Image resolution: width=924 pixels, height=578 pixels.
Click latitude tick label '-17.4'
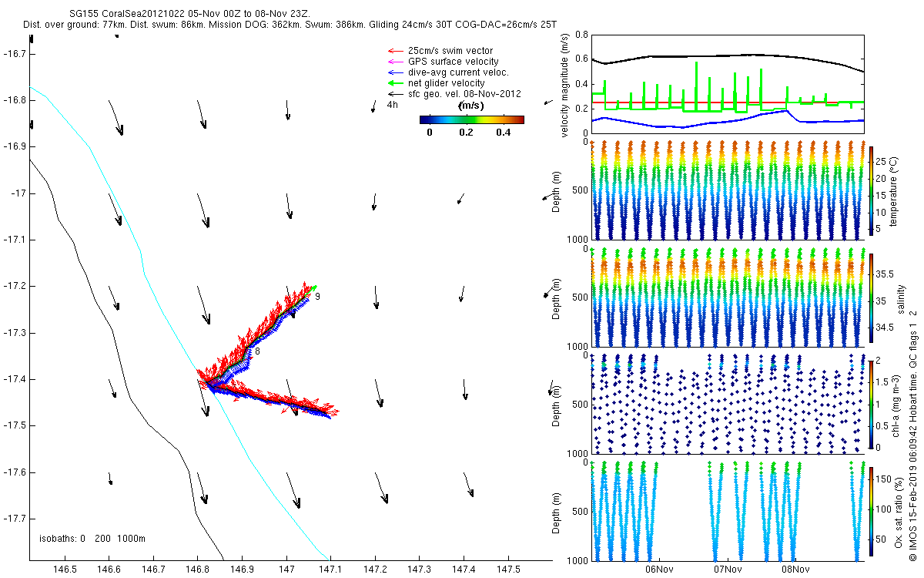point(13,379)
